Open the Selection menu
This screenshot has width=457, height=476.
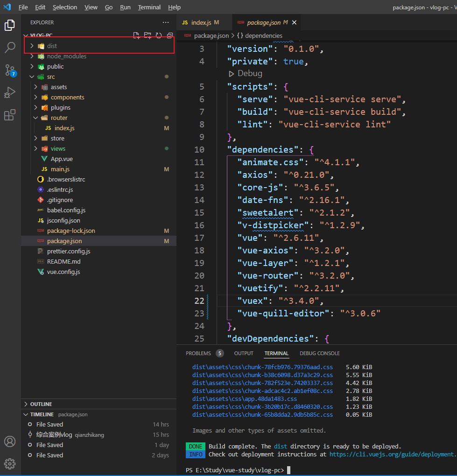[x=65, y=7]
